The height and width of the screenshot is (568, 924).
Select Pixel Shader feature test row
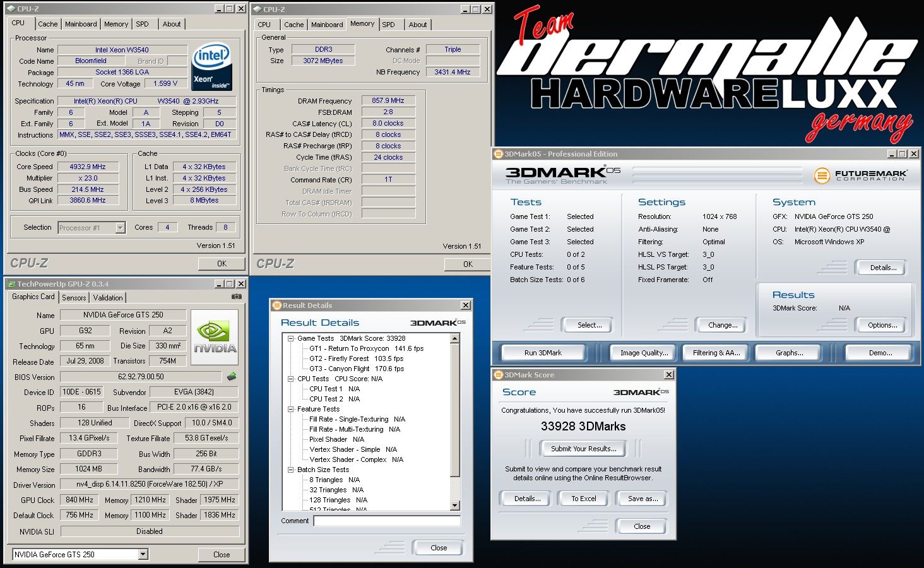pos(336,439)
